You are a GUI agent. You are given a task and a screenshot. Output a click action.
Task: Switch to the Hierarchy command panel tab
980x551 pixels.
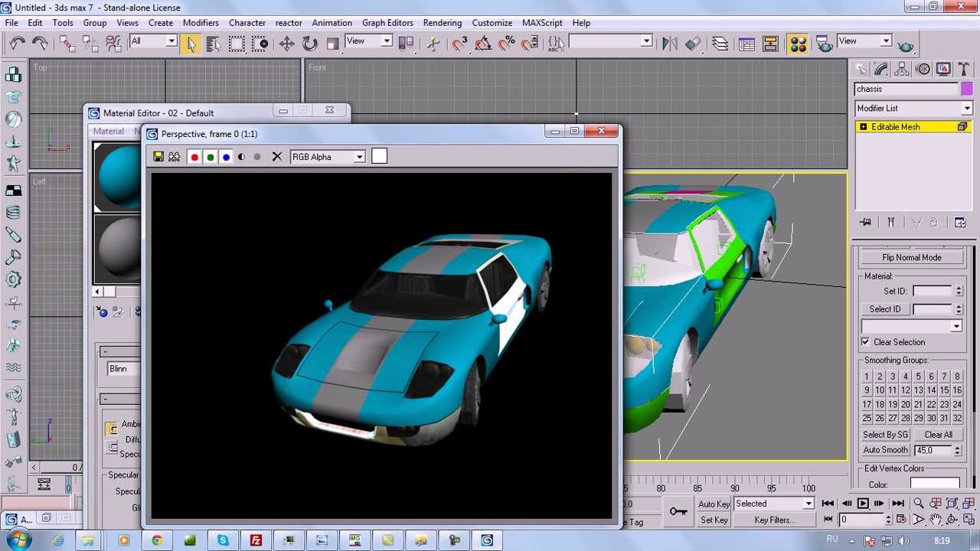click(x=902, y=69)
